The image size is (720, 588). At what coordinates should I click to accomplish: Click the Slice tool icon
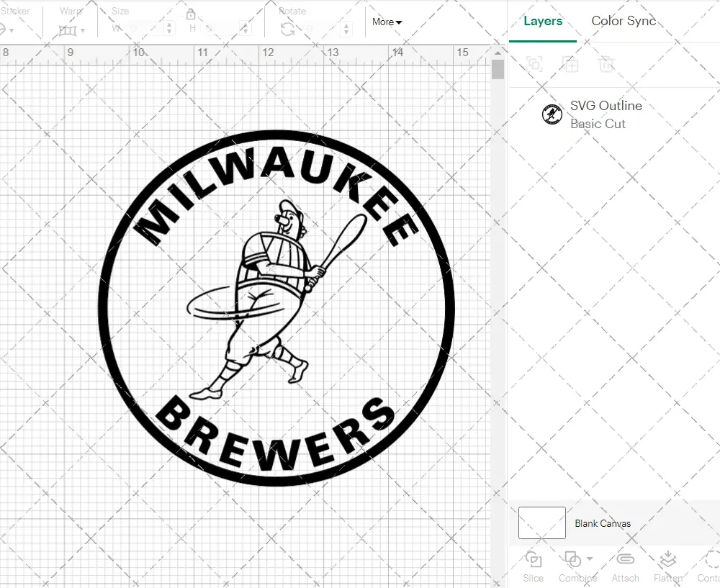point(533,559)
